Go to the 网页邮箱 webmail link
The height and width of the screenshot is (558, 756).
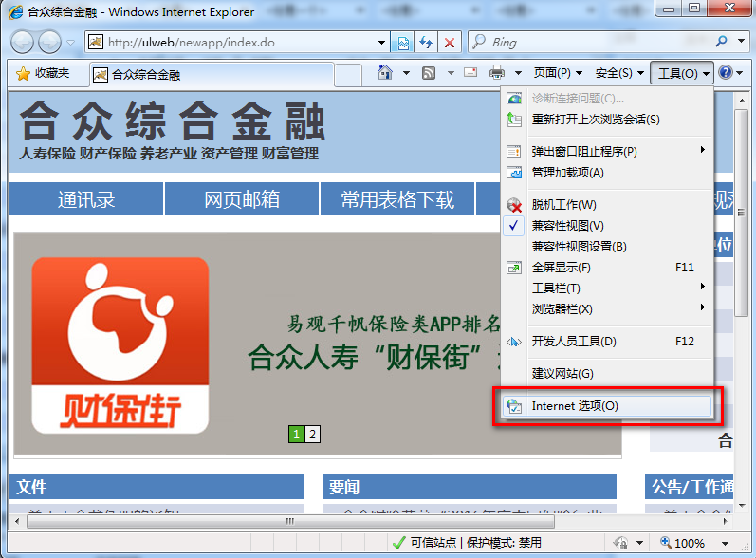click(x=242, y=199)
